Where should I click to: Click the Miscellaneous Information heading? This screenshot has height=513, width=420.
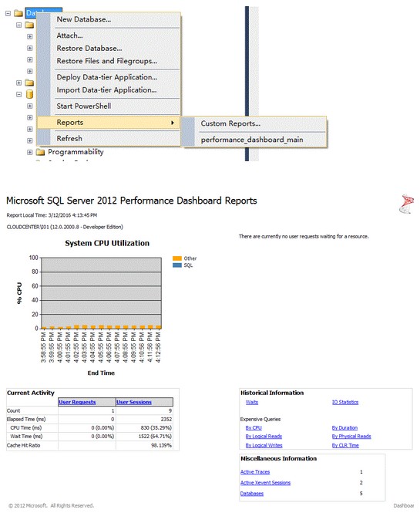tap(278, 458)
